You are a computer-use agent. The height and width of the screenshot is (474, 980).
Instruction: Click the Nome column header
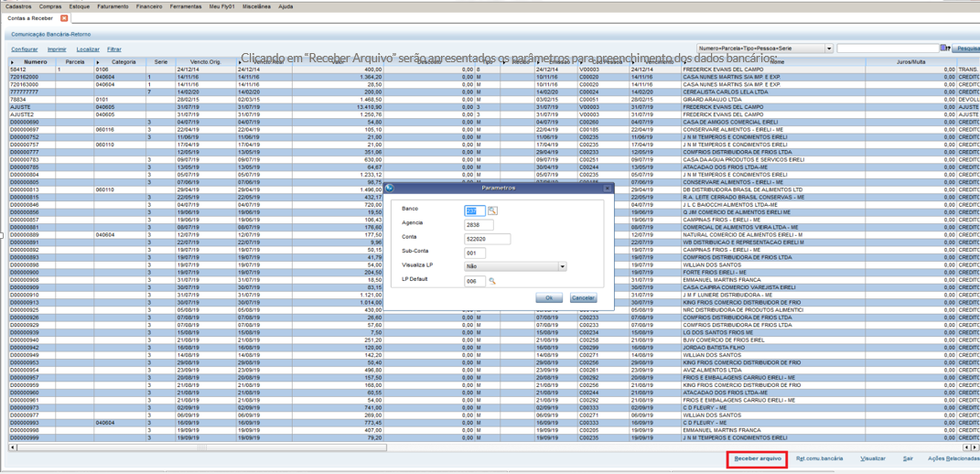tap(773, 62)
